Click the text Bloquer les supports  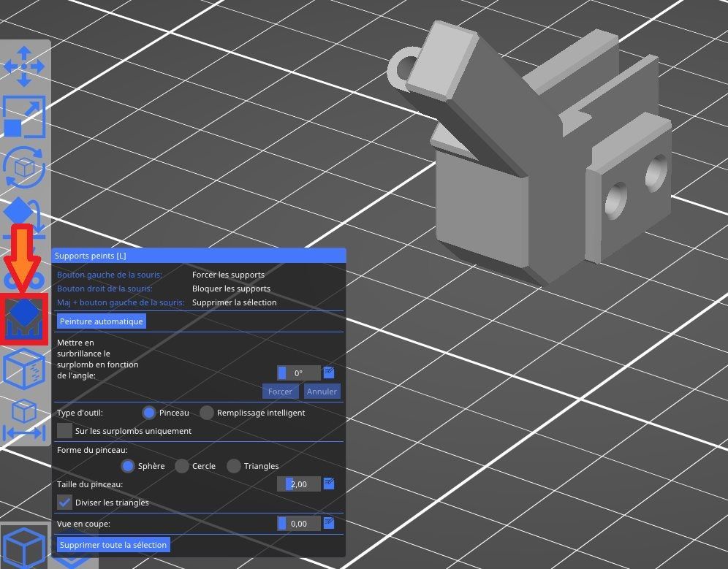tap(231, 289)
